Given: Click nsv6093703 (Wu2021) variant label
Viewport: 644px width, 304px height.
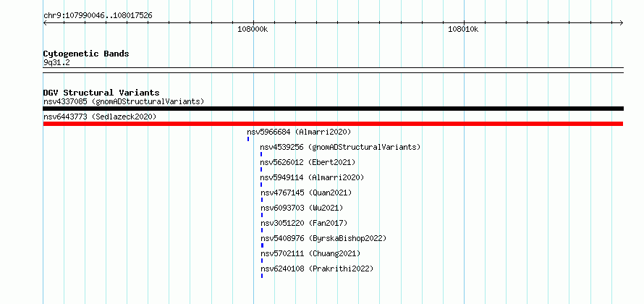Looking at the screenshot, I should pos(302,208).
